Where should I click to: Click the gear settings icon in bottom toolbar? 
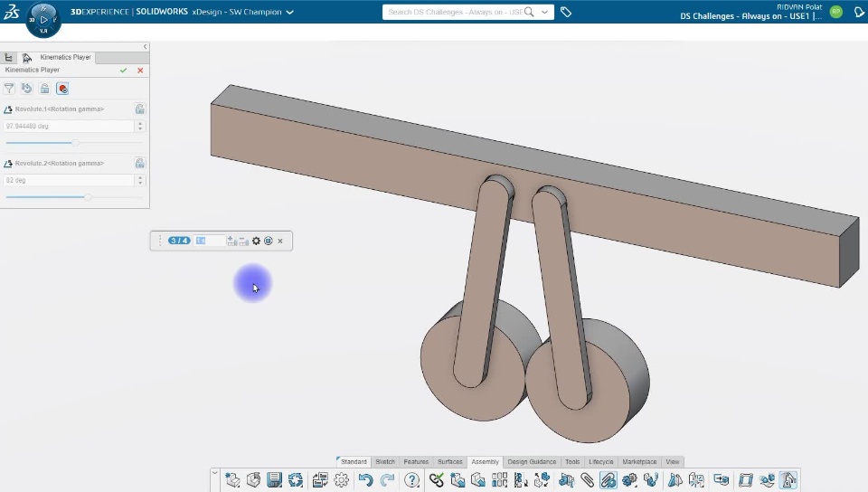[341, 480]
